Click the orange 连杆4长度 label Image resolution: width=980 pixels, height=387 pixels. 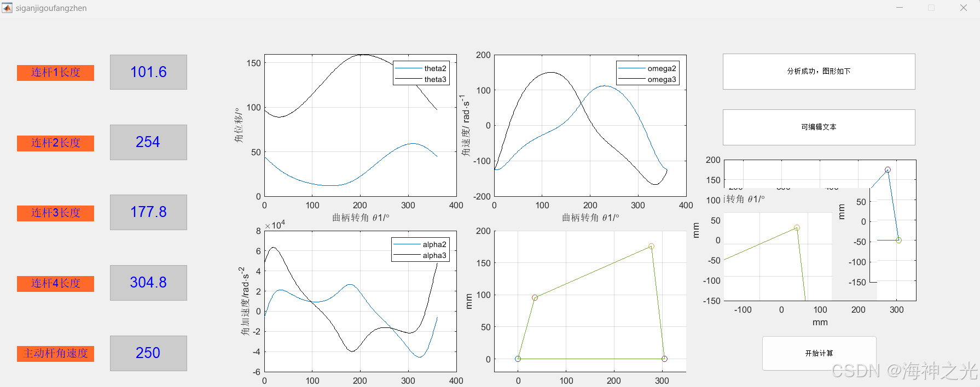(55, 284)
